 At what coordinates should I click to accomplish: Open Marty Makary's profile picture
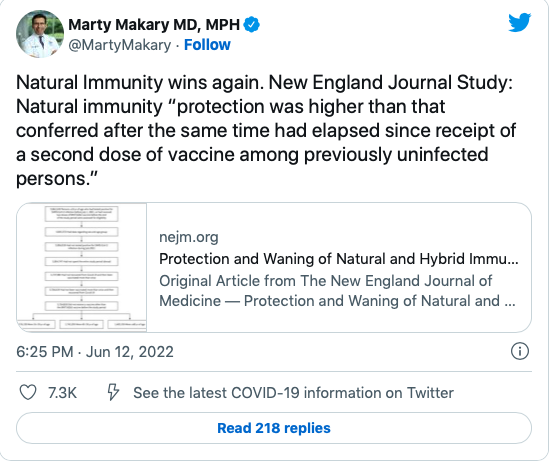coord(40,34)
